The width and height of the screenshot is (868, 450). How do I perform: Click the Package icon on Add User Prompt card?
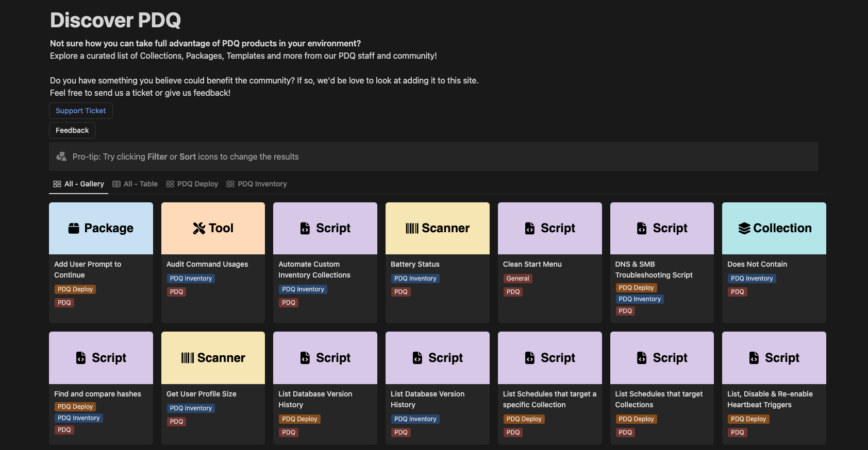(74, 228)
